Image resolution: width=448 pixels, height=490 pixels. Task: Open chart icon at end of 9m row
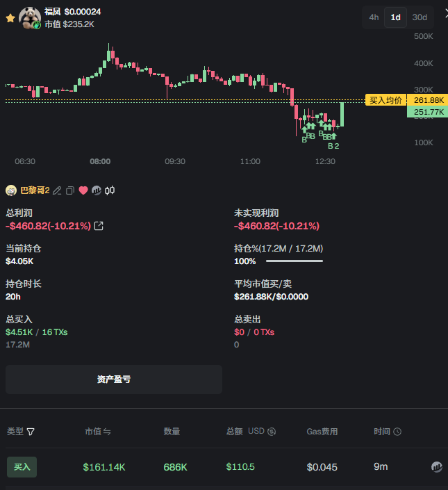coord(437,467)
